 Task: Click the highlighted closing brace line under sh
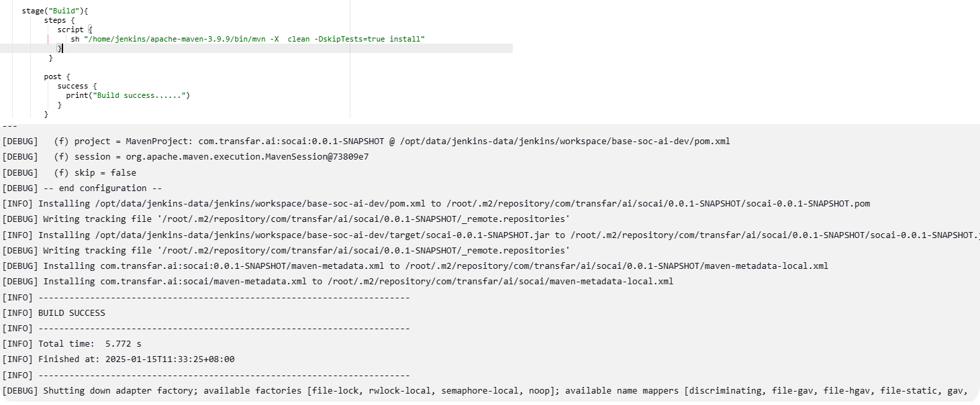(x=60, y=48)
